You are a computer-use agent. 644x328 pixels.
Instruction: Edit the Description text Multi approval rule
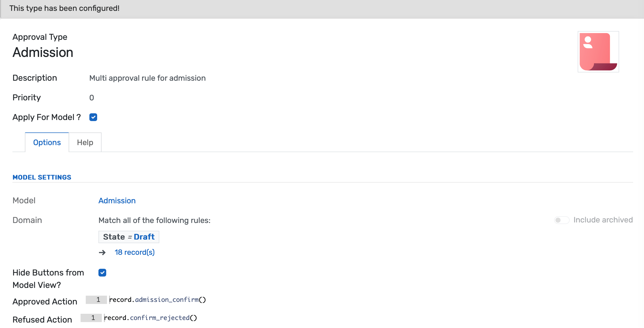tap(147, 78)
